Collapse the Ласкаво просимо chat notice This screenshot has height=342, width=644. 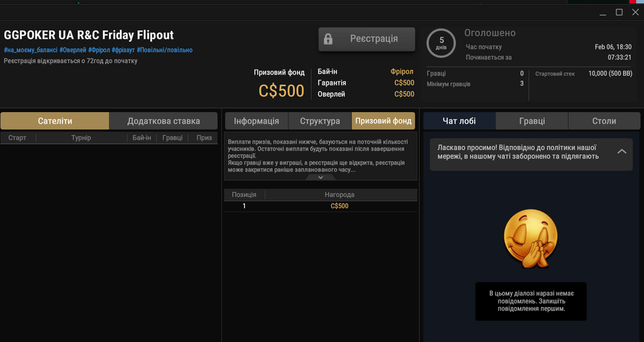(x=621, y=151)
